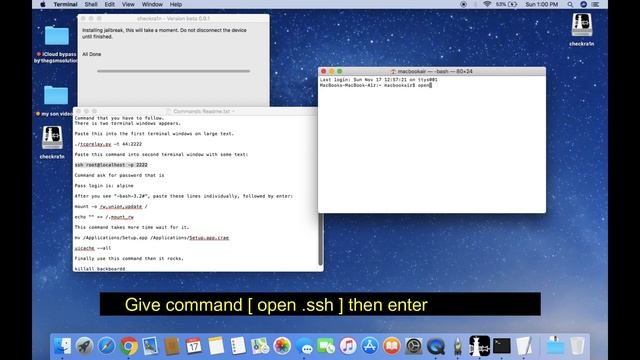Click highlighted 'ssh root@localhost -p 2222' line

pyautogui.click(x=111, y=165)
